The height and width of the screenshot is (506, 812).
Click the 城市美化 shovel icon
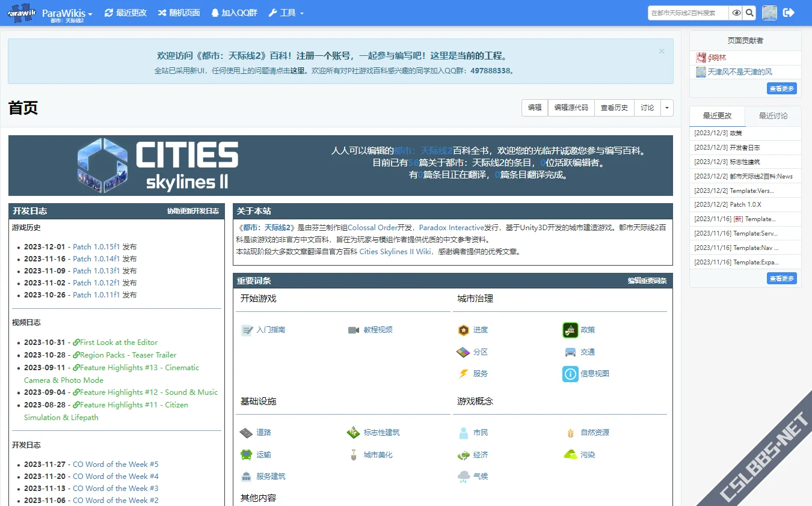(x=354, y=455)
